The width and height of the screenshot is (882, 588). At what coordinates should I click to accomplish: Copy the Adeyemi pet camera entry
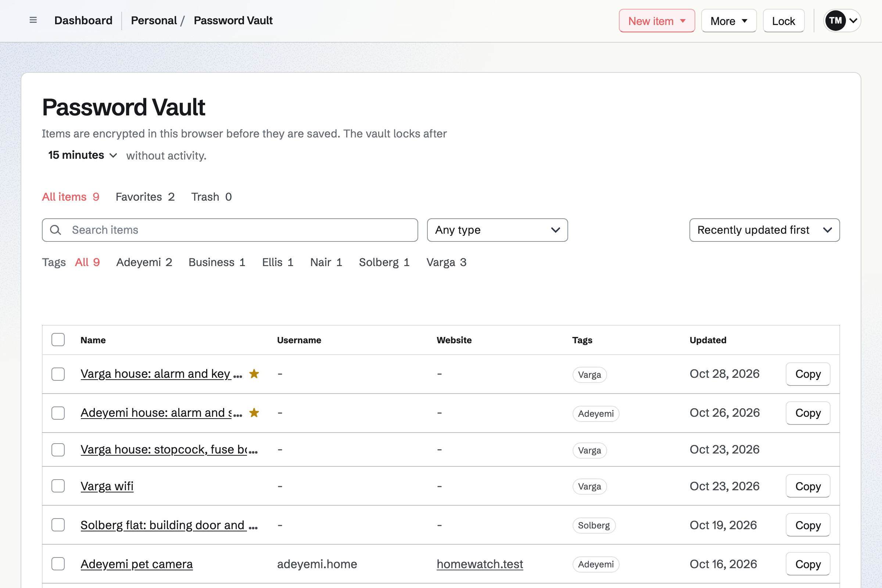(808, 564)
